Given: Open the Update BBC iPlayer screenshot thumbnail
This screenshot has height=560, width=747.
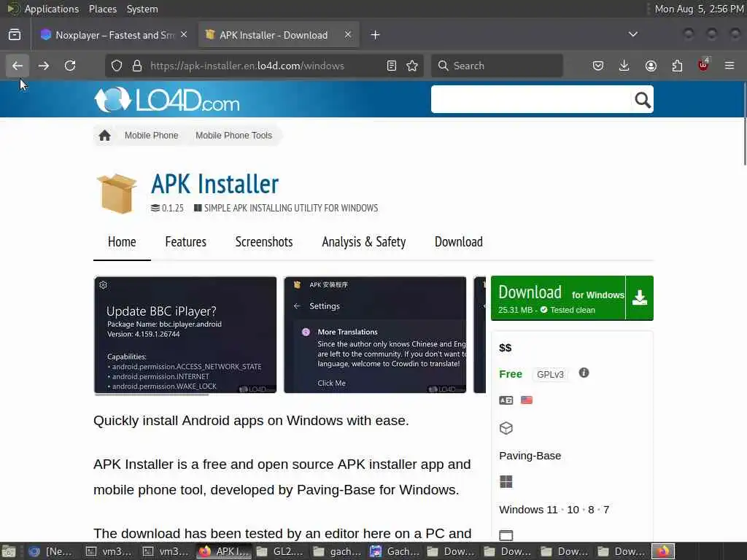Looking at the screenshot, I should point(185,335).
